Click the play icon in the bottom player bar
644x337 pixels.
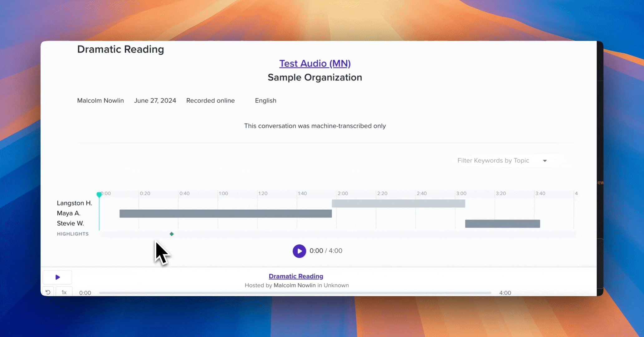(57, 277)
